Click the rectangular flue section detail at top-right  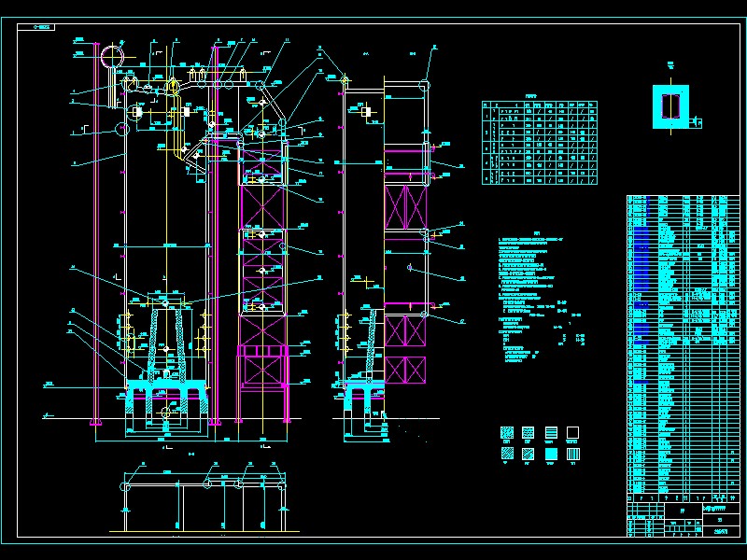[669, 105]
